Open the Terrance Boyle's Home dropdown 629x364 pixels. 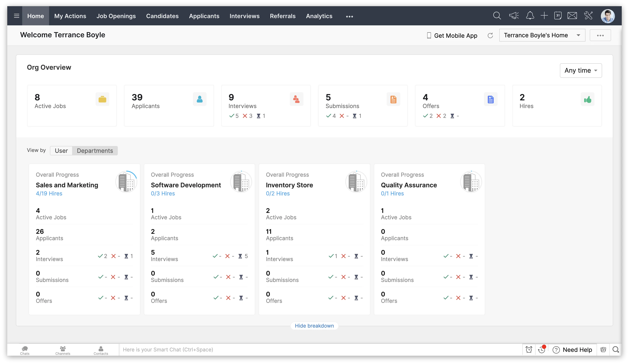[542, 35]
